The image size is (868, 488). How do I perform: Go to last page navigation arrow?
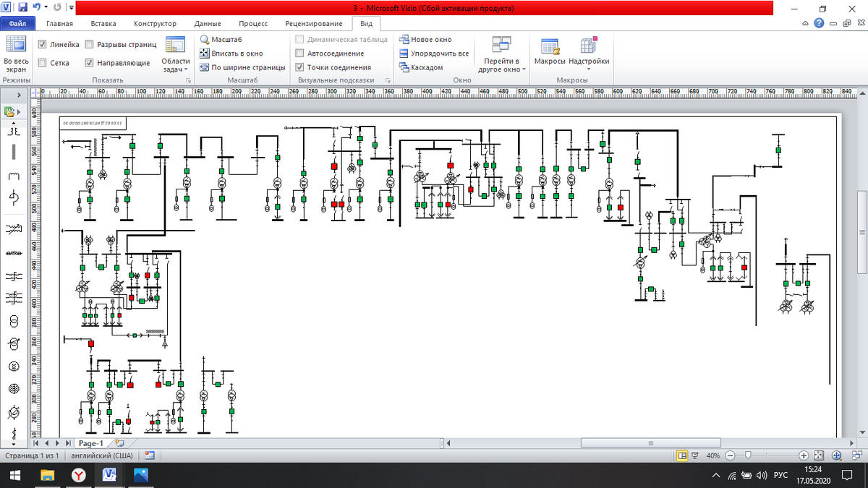tap(67, 442)
